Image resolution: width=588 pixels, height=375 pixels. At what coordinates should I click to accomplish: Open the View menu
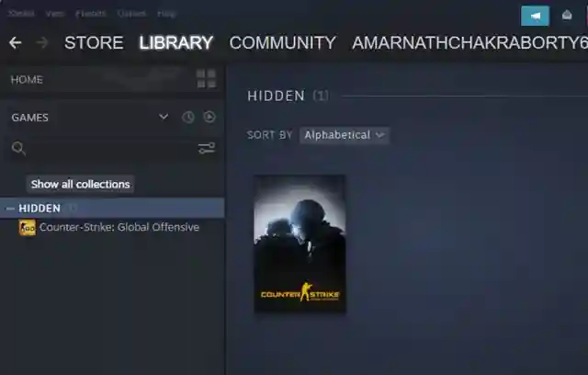tap(55, 14)
